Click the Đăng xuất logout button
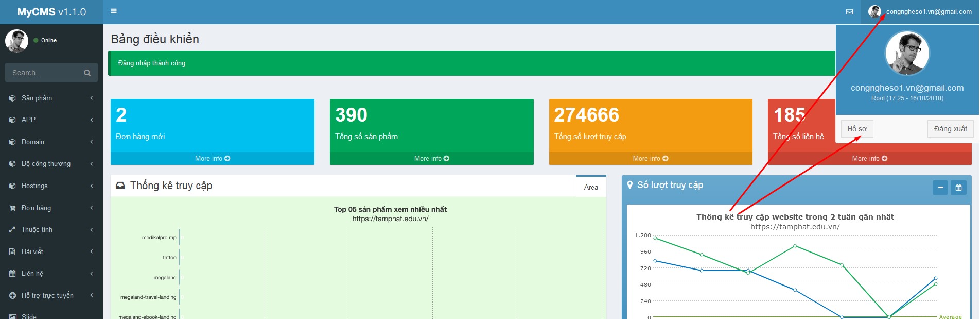Screen dimensions: 980x319 pyautogui.click(x=950, y=129)
